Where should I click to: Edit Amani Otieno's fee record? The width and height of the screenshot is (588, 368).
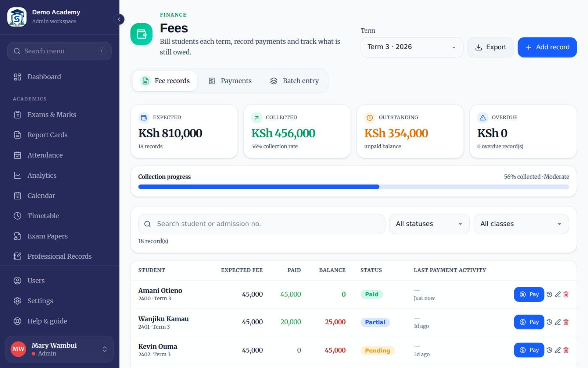[557, 294]
